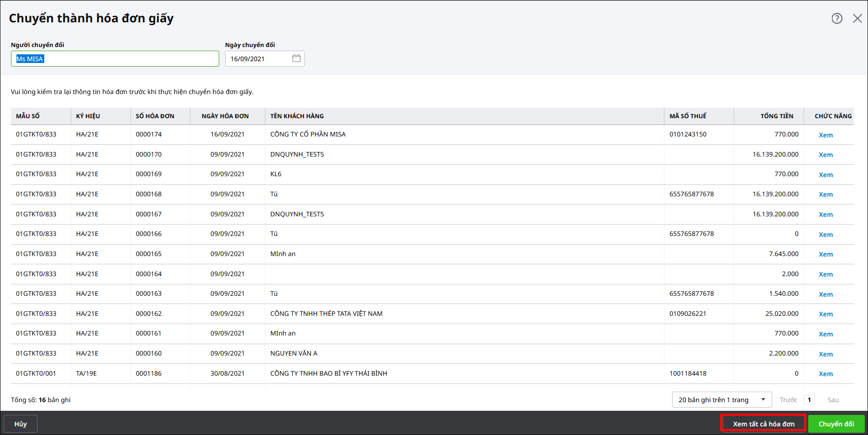
Task: Click the Số hóa đơn column header
Action: [155, 116]
